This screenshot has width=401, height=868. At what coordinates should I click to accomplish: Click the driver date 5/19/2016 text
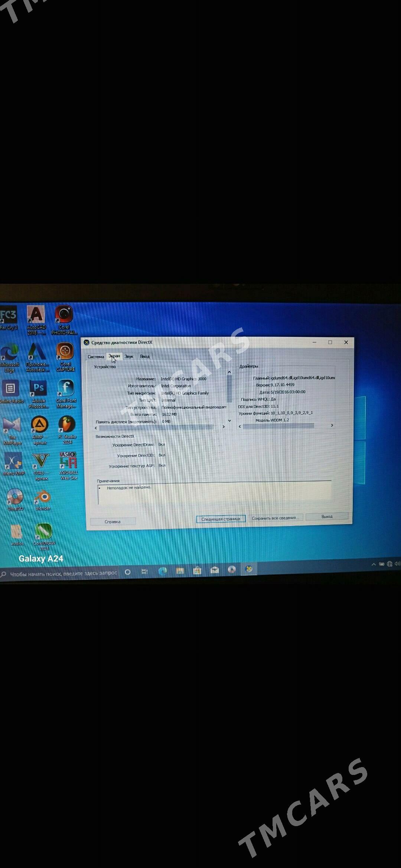click(x=288, y=392)
